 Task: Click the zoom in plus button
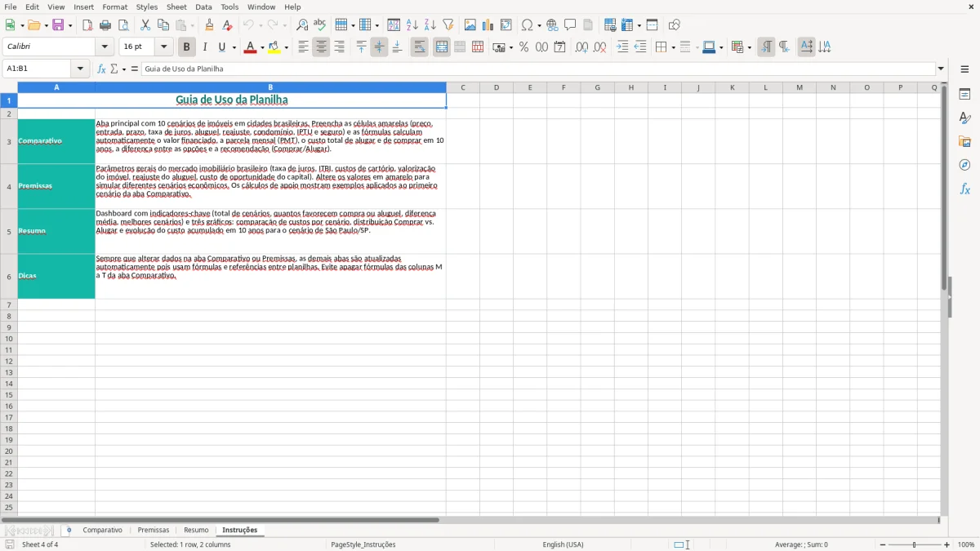pos(947,544)
